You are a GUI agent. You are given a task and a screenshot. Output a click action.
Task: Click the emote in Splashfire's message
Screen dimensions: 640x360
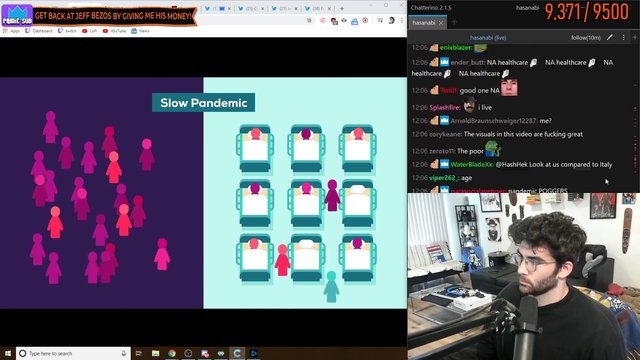(469, 105)
